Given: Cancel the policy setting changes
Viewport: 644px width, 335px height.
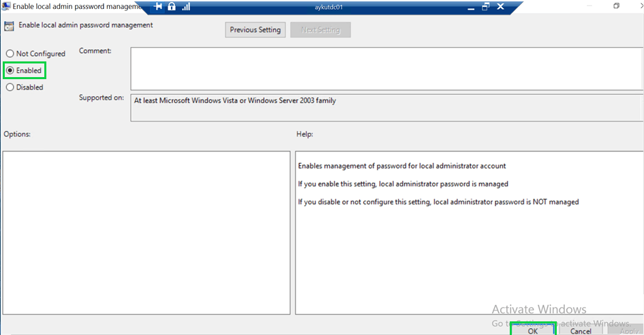Looking at the screenshot, I should point(580,330).
